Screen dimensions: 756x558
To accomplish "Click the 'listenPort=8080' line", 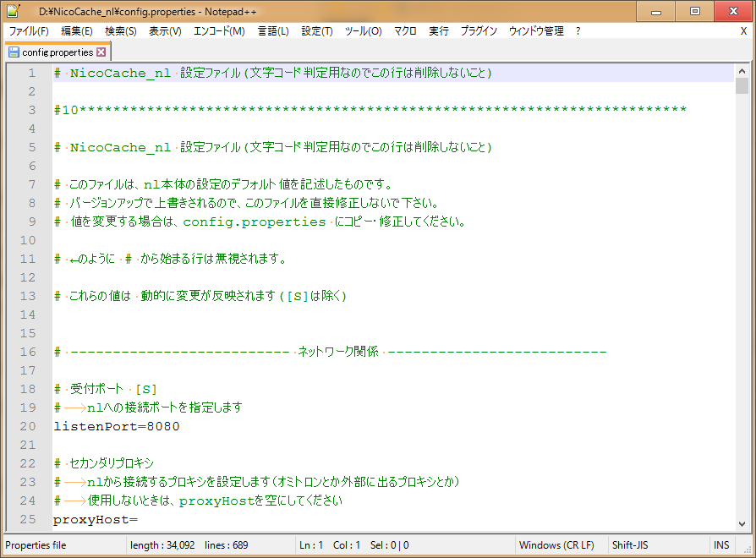I will 117,426.
